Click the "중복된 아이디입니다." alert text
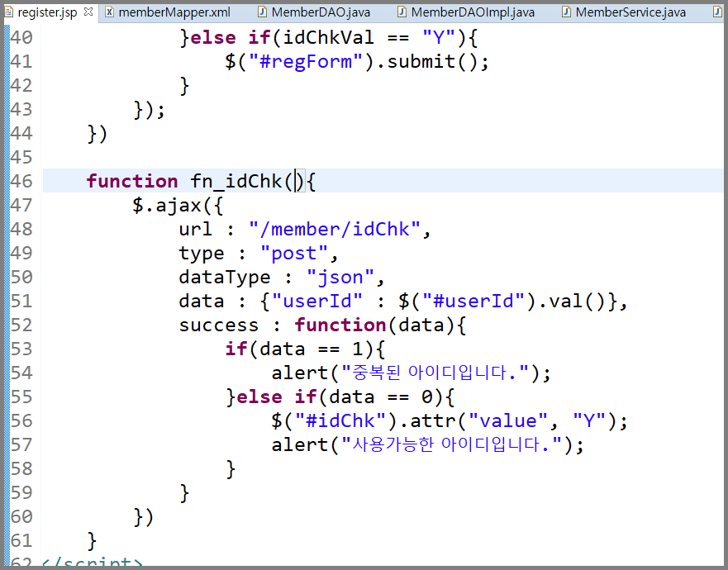The height and width of the screenshot is (570, 728). (435, 373)
